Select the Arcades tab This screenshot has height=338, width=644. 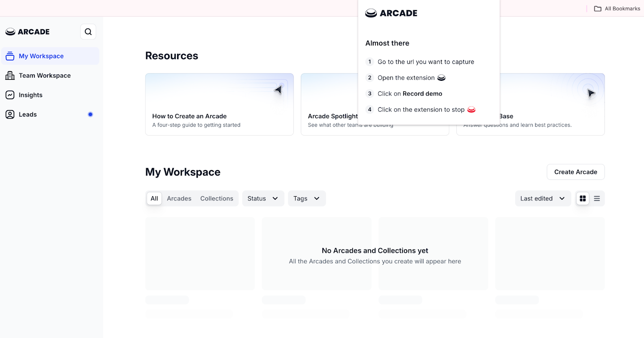(x=179, y=199)
